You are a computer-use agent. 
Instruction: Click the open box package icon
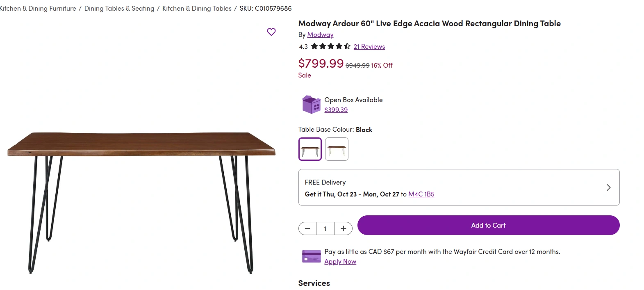click(x=311, y=105)
